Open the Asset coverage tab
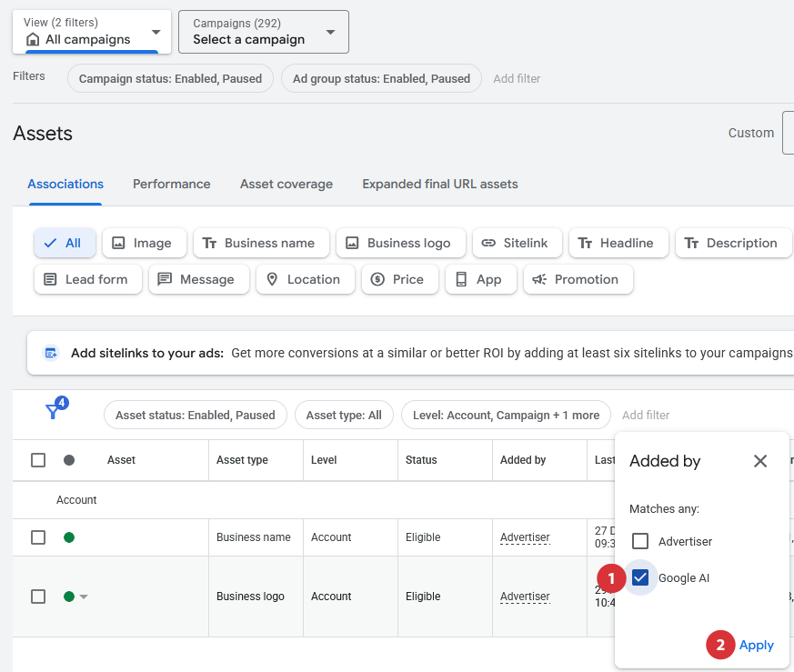 pyautogui.click(x=286, y=184)
